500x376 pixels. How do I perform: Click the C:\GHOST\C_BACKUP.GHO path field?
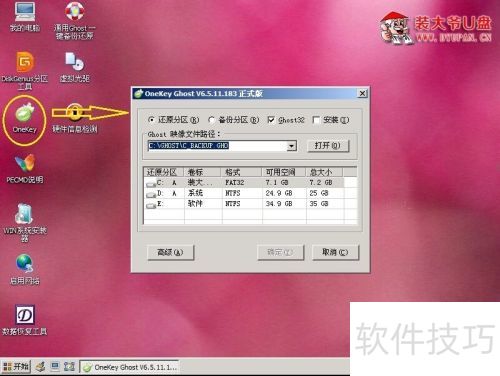pos(217,146)
